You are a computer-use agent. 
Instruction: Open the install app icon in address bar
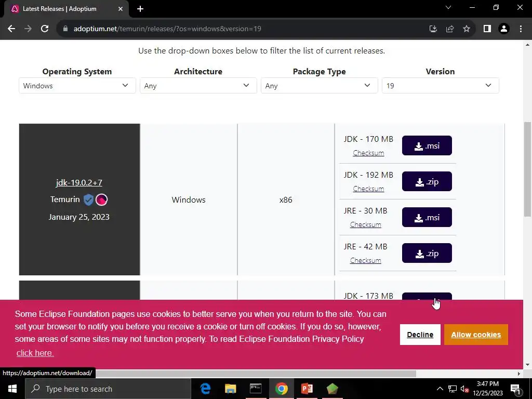coord(433,29)
